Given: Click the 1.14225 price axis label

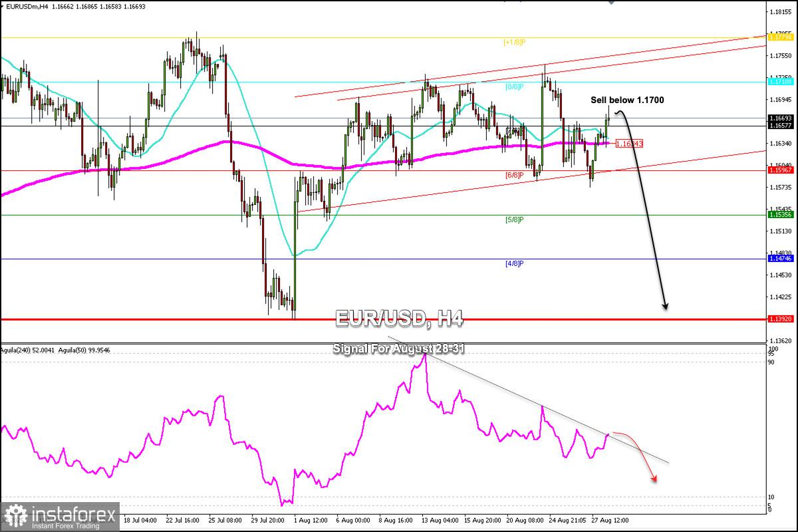Looking at the screenshot, I should point(781,297).
